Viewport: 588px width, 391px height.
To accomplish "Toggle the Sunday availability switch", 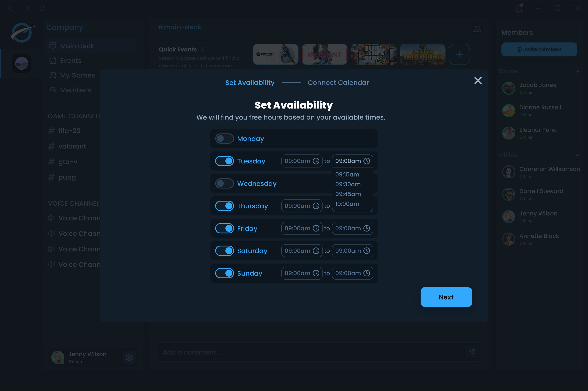I will pyautogui.click(x=224, y=273).
